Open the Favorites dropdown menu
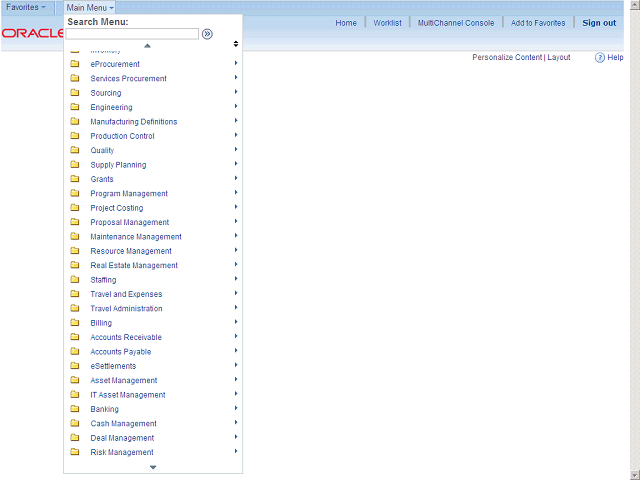Image resolution: width=640 pixels, height=480 pixels. (26, 7)
